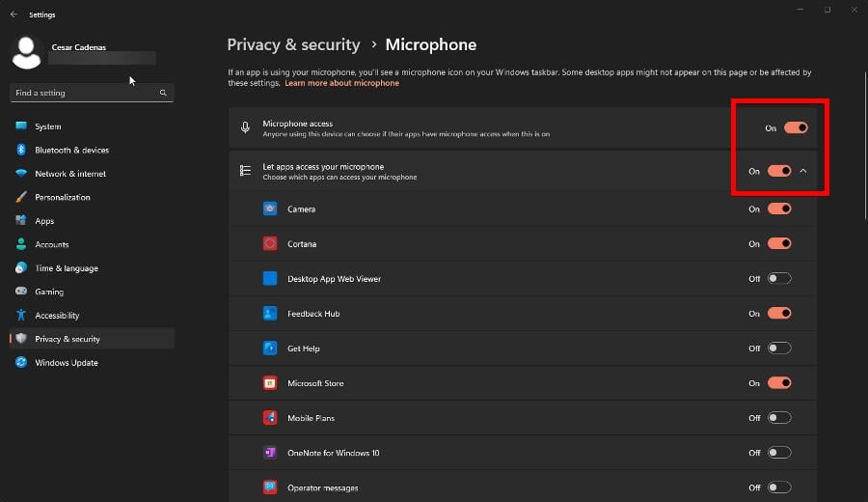Open Bluetooth & devices category
This screenshot has height=502, width=868.
(71, 150)
